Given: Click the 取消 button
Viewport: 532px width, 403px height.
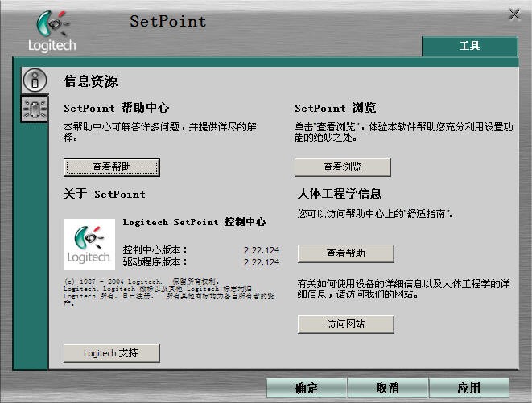Looking at the screenshot, I should 387,388.
